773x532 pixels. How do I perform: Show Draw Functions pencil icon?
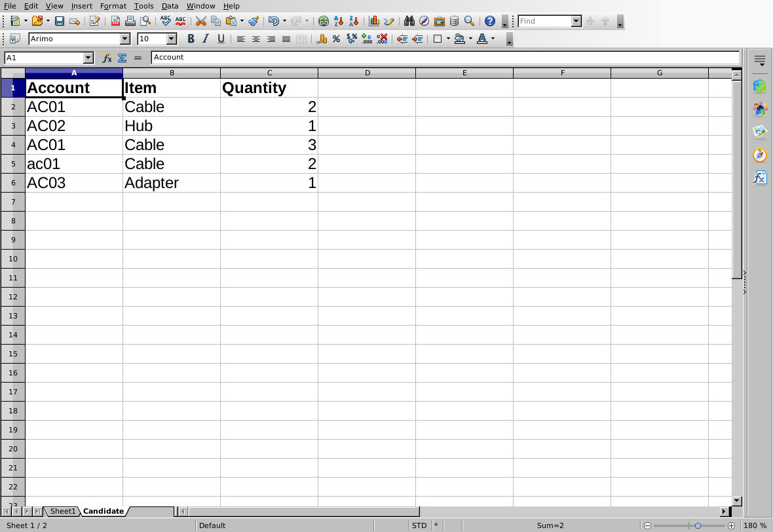pyautogui.click(x=389, y=21)
